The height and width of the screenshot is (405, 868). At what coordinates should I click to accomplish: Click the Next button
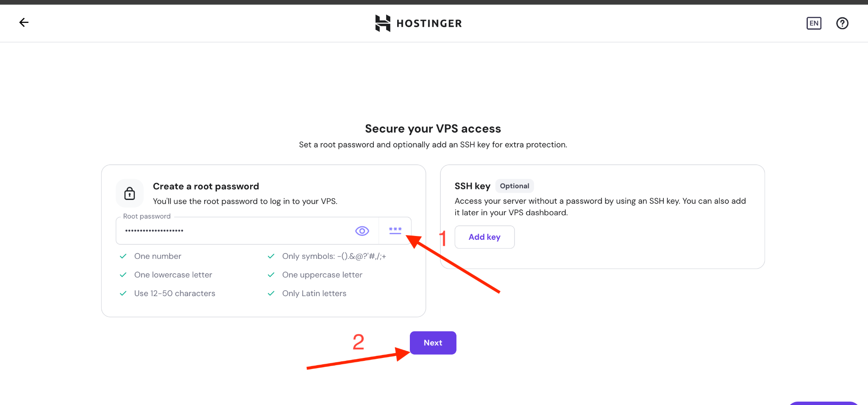433,343
